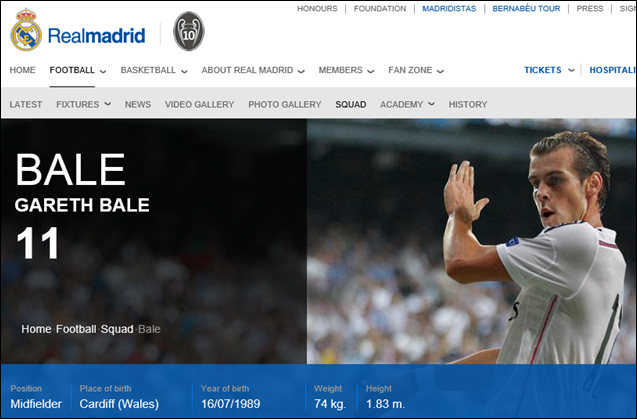Expand the Academy chevron
Screen dimensions: 637x419
click(x=431, y=104)
